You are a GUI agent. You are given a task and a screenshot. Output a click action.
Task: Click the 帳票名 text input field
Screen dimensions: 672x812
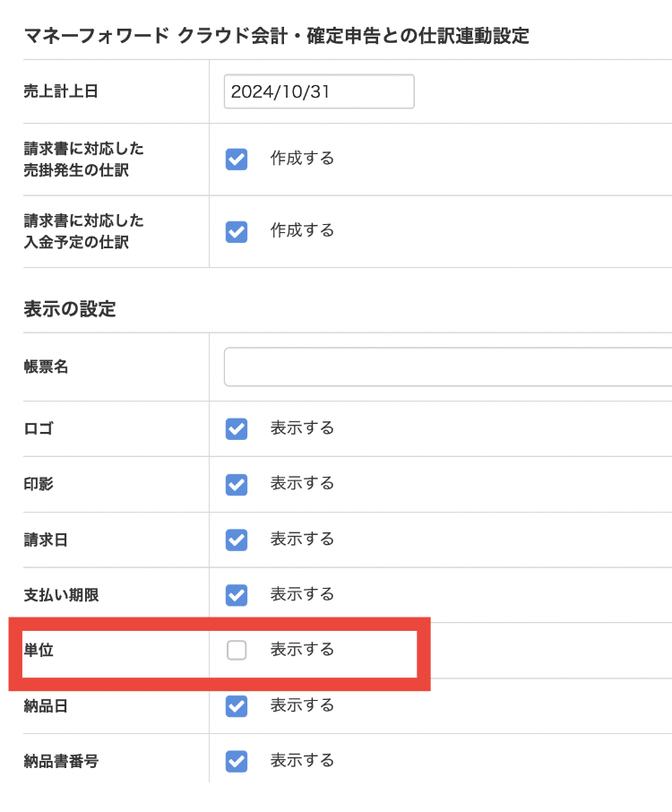coord(448,367)
